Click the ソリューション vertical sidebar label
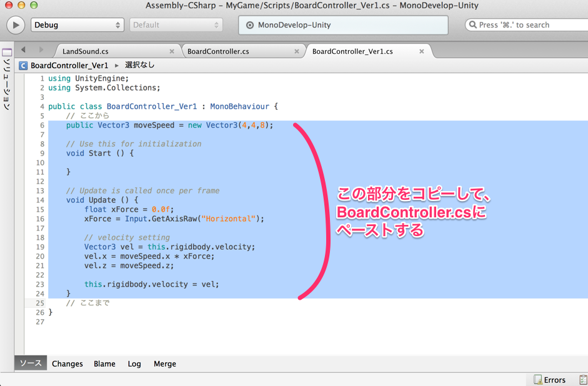 tap(7, 84)
